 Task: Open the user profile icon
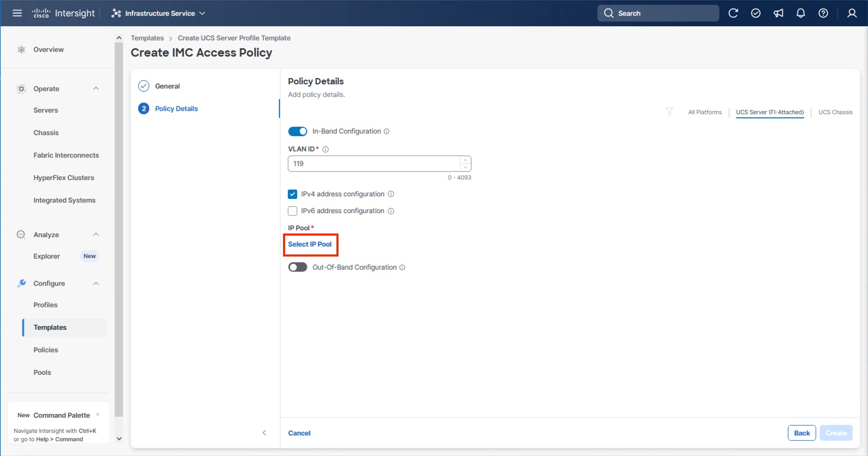[852, 13]
